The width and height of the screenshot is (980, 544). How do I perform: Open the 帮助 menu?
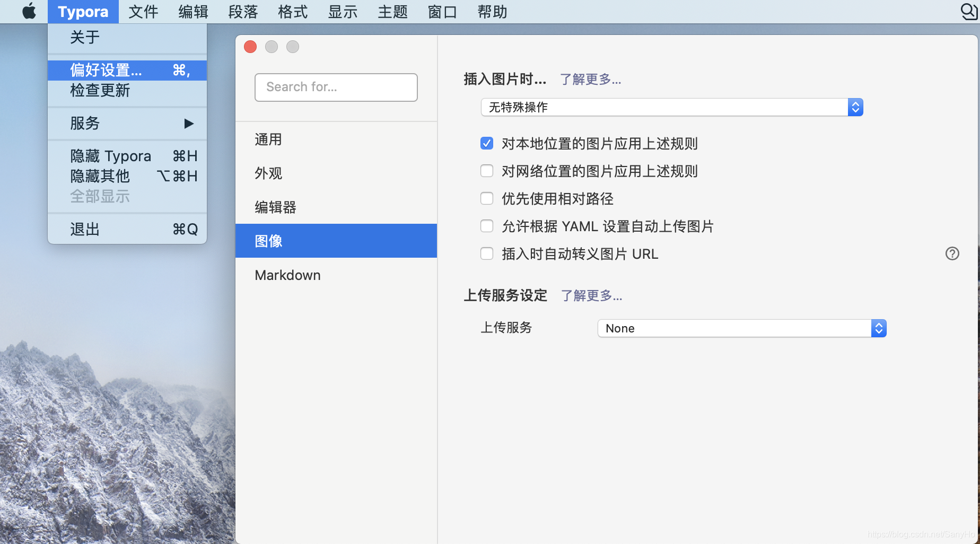[492, 12]
